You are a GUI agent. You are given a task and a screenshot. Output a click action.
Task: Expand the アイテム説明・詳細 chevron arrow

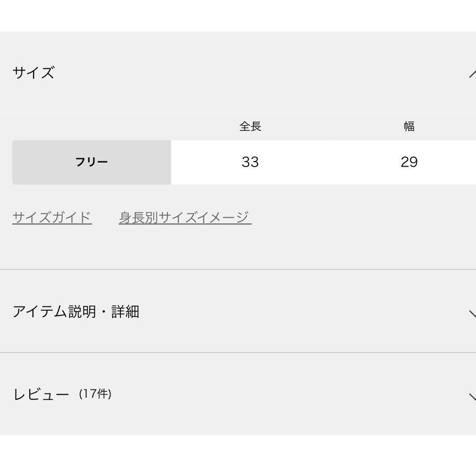[472, 313]
